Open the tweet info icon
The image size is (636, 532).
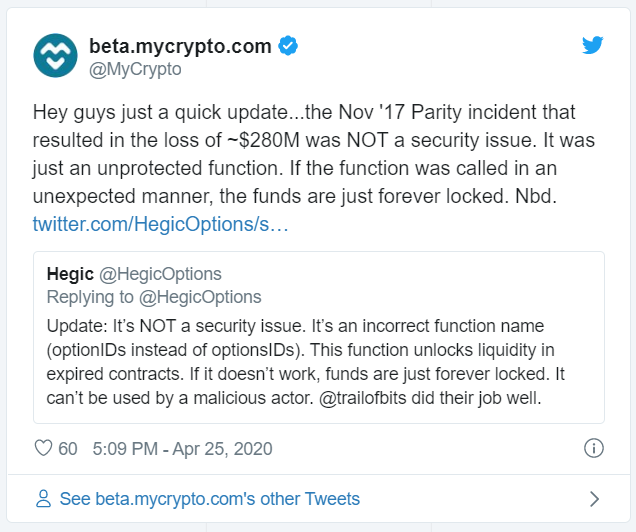[x=594, y=448]
